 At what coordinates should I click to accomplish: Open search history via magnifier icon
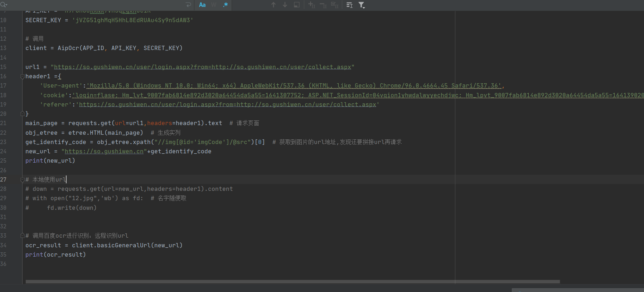(x=4, y=5)
